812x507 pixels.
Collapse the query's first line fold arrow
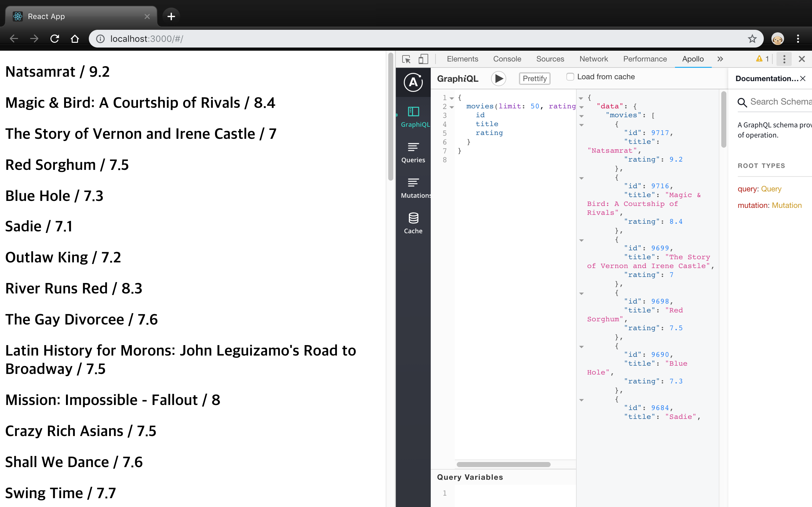click(x=452, y=98)
